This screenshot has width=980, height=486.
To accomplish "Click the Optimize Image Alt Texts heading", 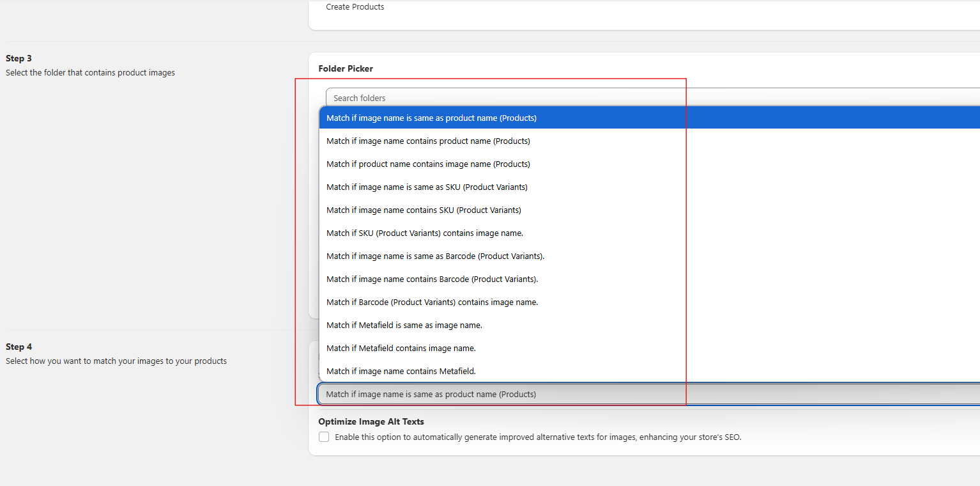I will 371,421.
